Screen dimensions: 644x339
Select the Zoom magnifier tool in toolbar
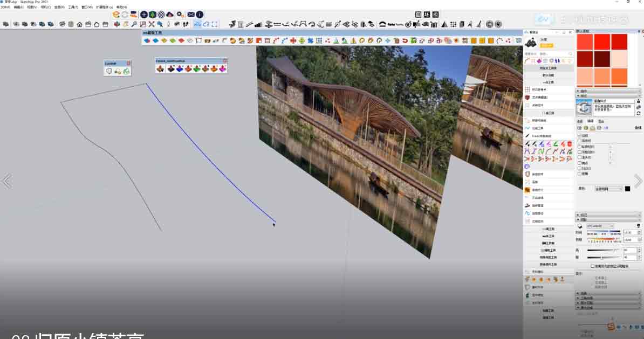coord(134,24)
